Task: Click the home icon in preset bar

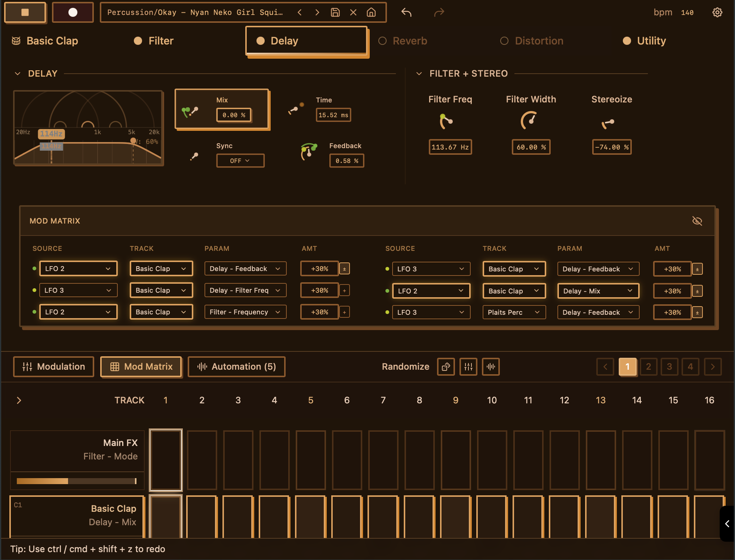Action: pyautogui.click(x=371, y=12)
